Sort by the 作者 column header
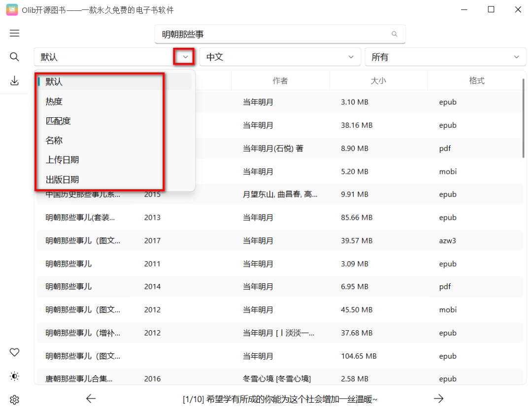 click(280, 81)
